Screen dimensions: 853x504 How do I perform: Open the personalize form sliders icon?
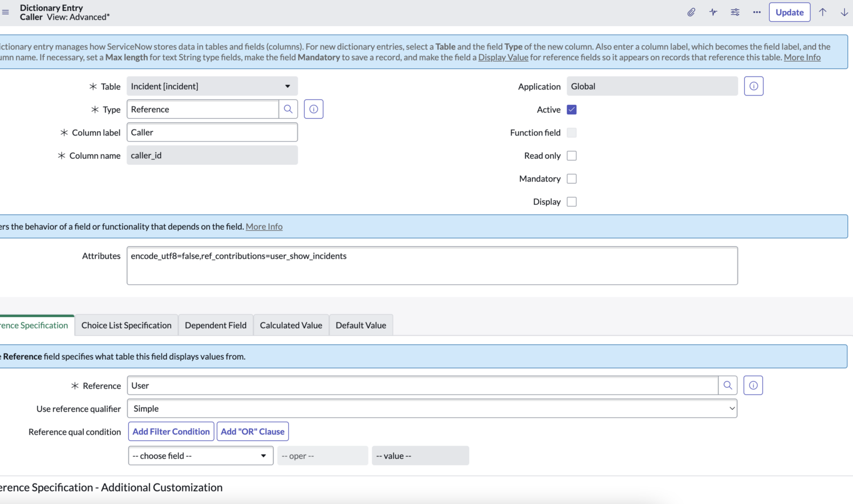[x=735, y=12]
